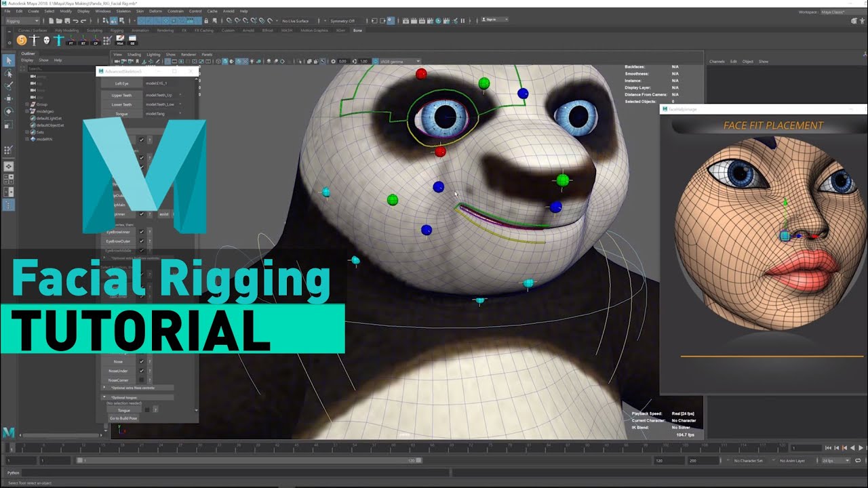Viewport: 868px width, 488px height.
Task: Click the Go to Build Pose button
Action: (x=123, y=418)
